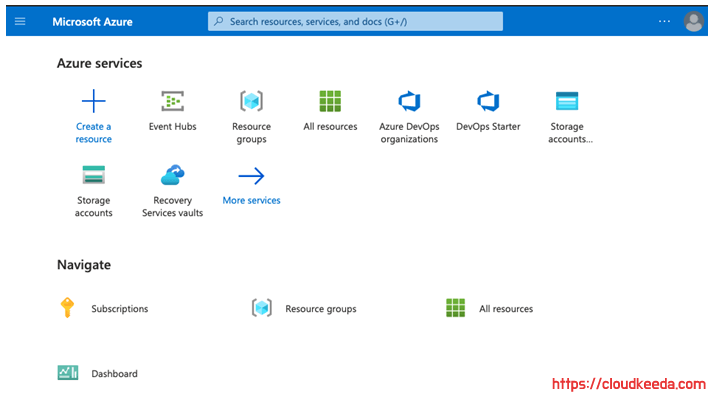Click the DevOps Starter label
716x399 pixels.
click(x=488, y=126)
